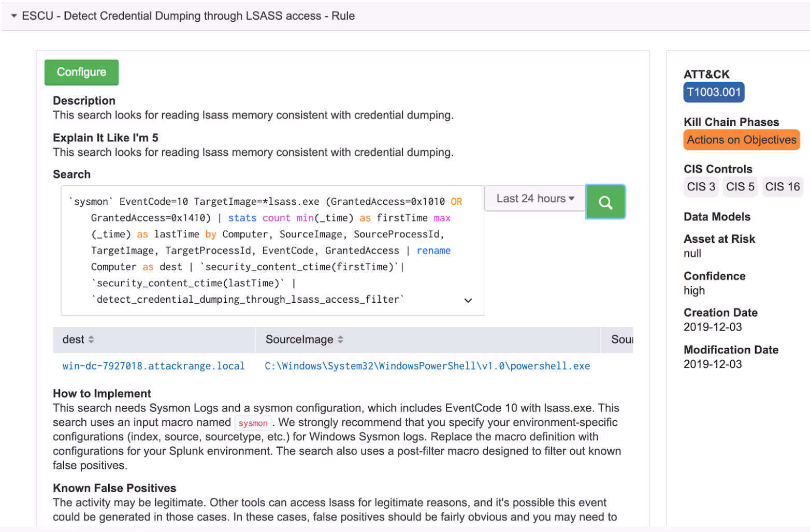Collapse the ESCU rule section triangle
Screen dimensions: 810x532
click(x=14, y=16)
